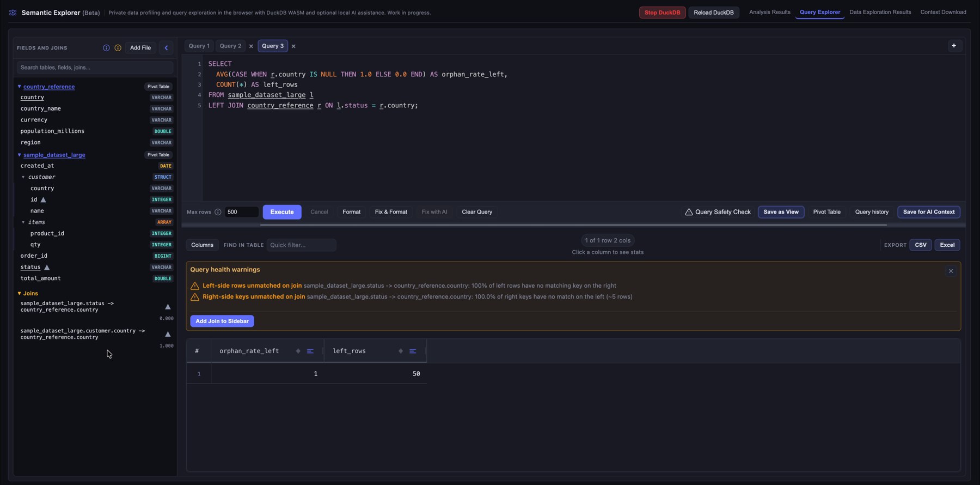Select the population_millions field
Viewport: 980px width, 485px height.
click(x=52, y=131)
